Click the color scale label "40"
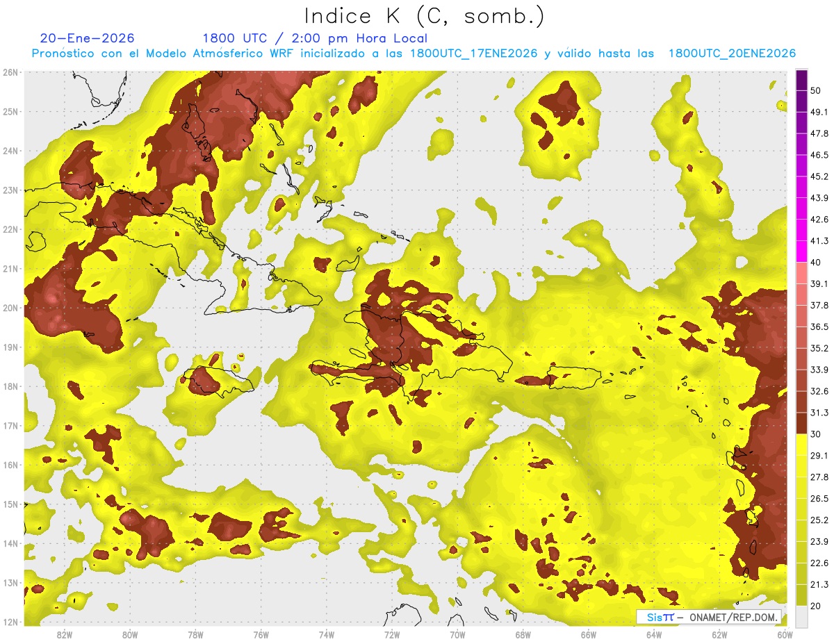 tap(816, 263)
